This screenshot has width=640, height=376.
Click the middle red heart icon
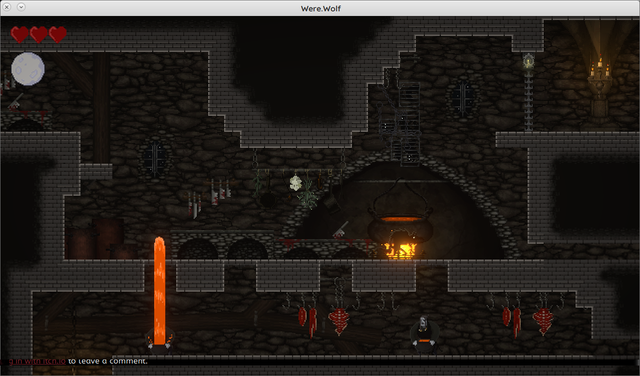[39, 35]
